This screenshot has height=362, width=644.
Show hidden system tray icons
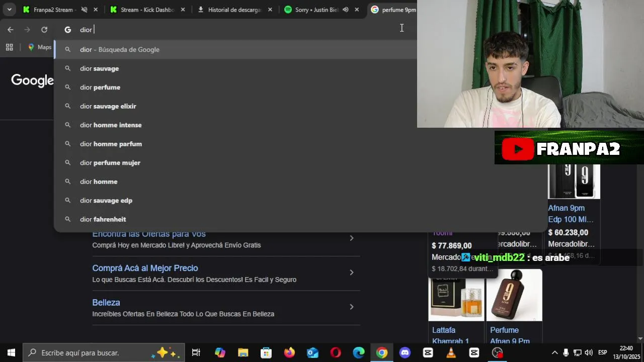tap(555, 353)
